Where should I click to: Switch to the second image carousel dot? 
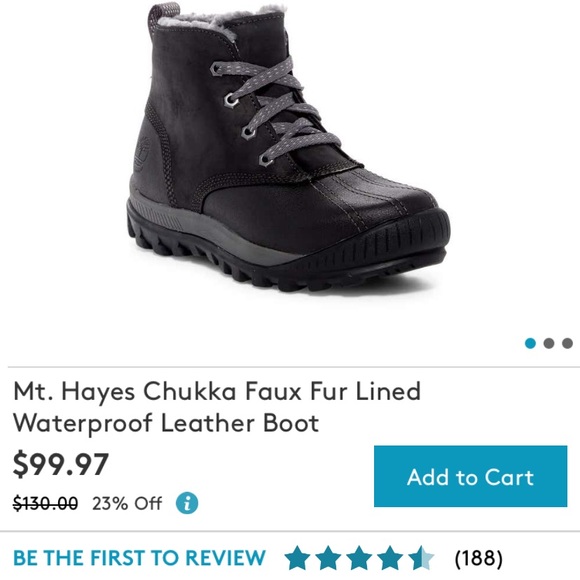(549, 343)
